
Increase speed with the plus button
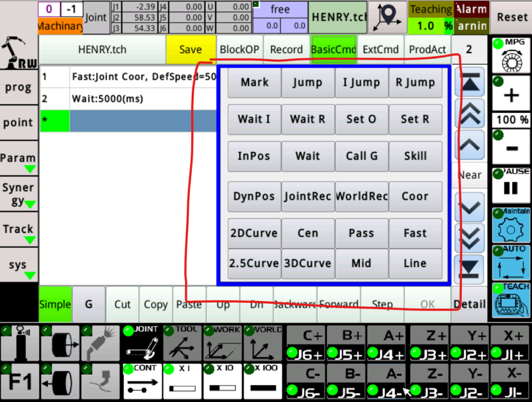(511, 95)
